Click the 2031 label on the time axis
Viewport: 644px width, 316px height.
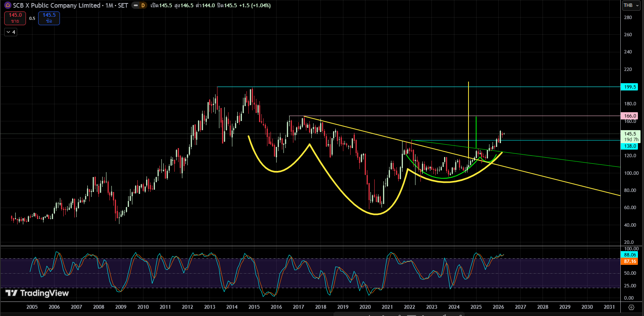[x=609, y=307]
